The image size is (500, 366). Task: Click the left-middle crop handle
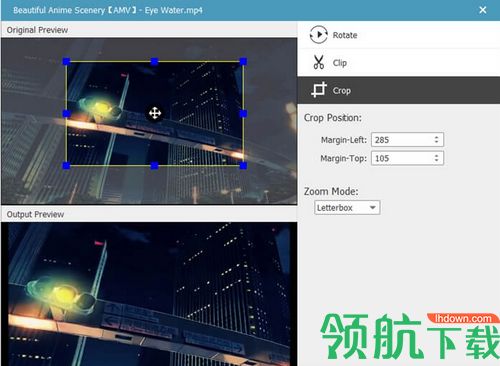(66, 114)
